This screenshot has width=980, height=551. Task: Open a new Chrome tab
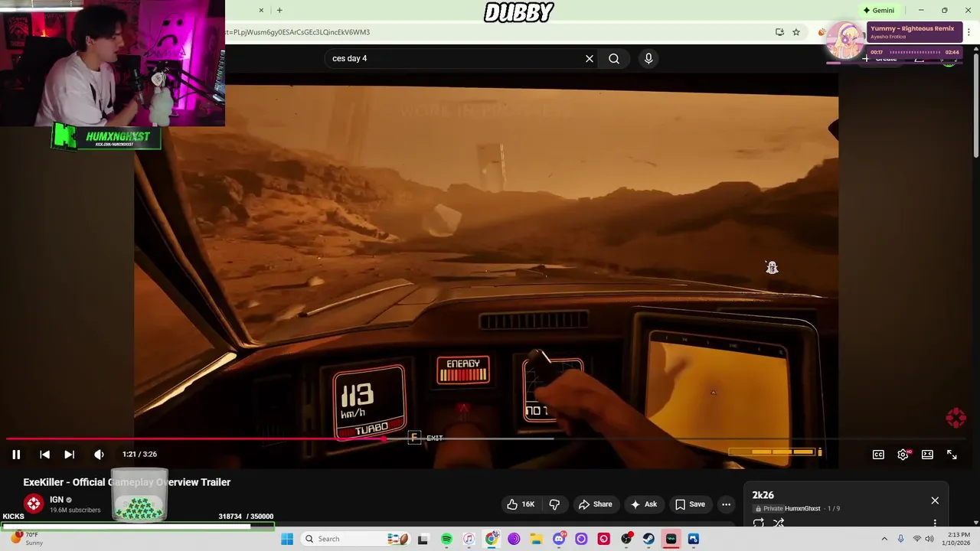tap(279, 10)
